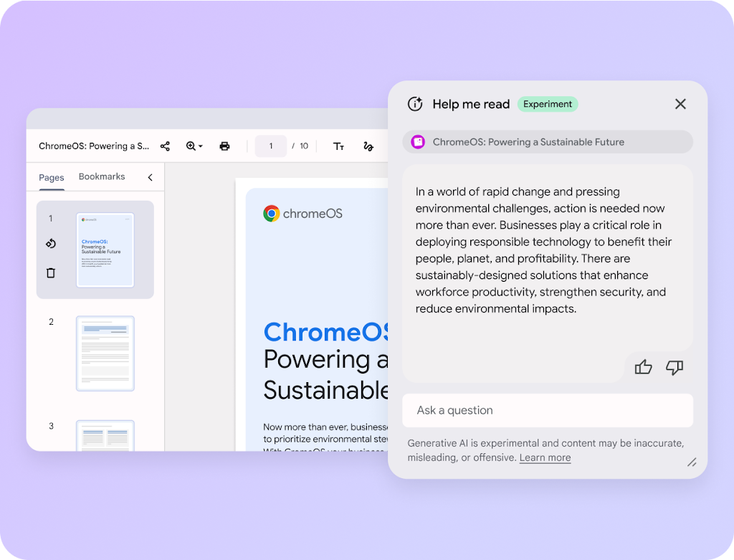Collapse the sidebar with chevron arrow
Screen dimensions: 734x560
(151, 177)
